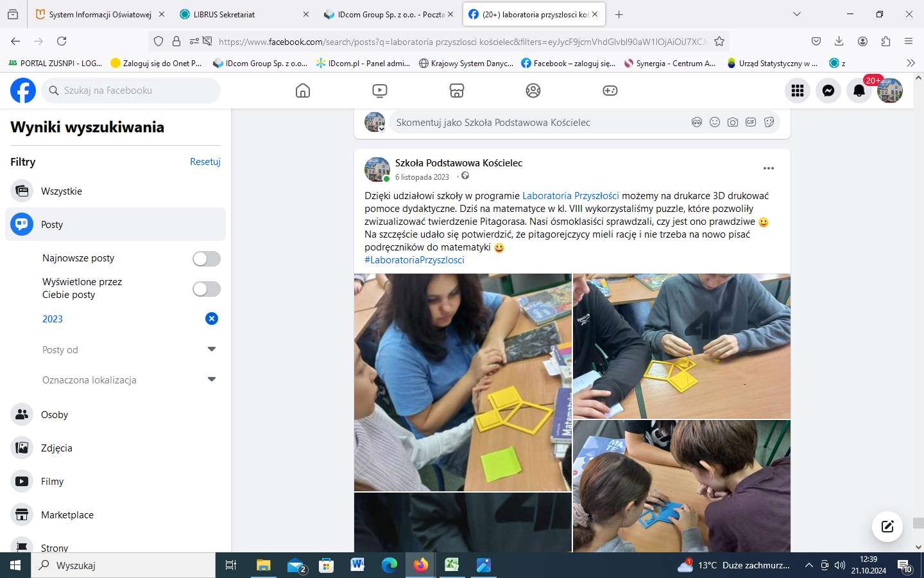Toggle Wyświetlone przez Ciebie posty switch
Image resolution: width=924 pixels, height=578 pixels.
click(x=207, y=289)
